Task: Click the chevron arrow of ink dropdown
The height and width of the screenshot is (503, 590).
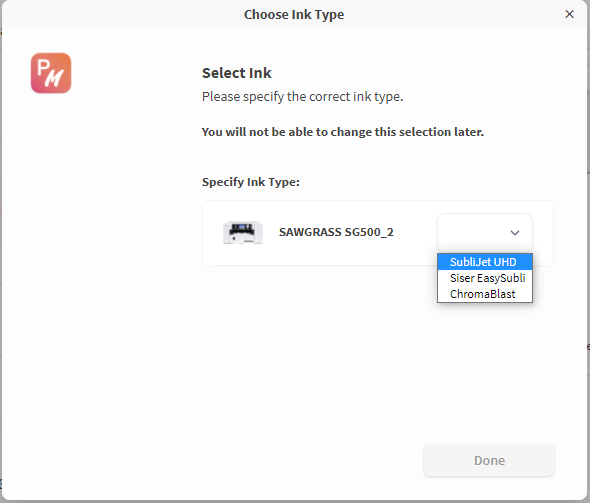Action: (515, 233)
